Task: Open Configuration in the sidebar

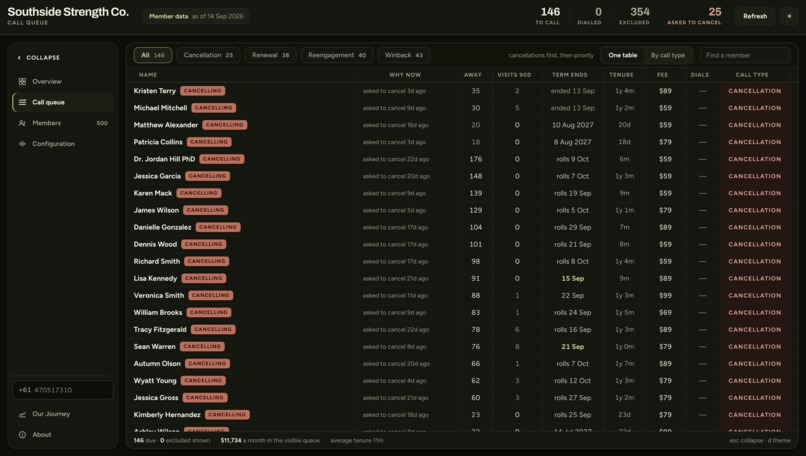Action: pyautogui.click(x=62, y=144)
